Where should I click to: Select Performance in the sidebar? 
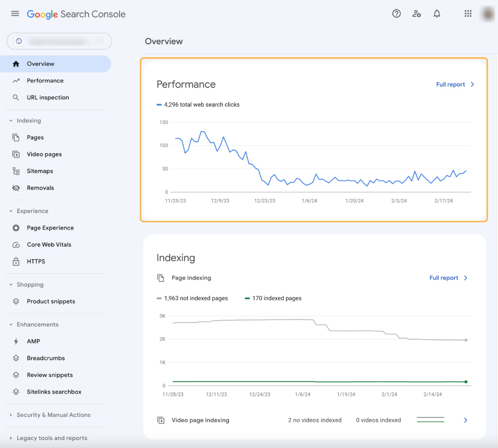click(x=45, y=80)
